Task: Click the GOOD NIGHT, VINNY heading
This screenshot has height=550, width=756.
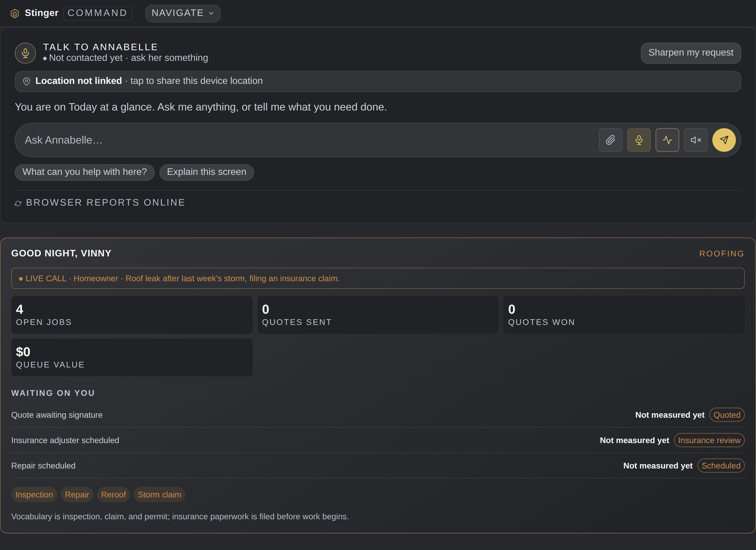Action: 61,253
